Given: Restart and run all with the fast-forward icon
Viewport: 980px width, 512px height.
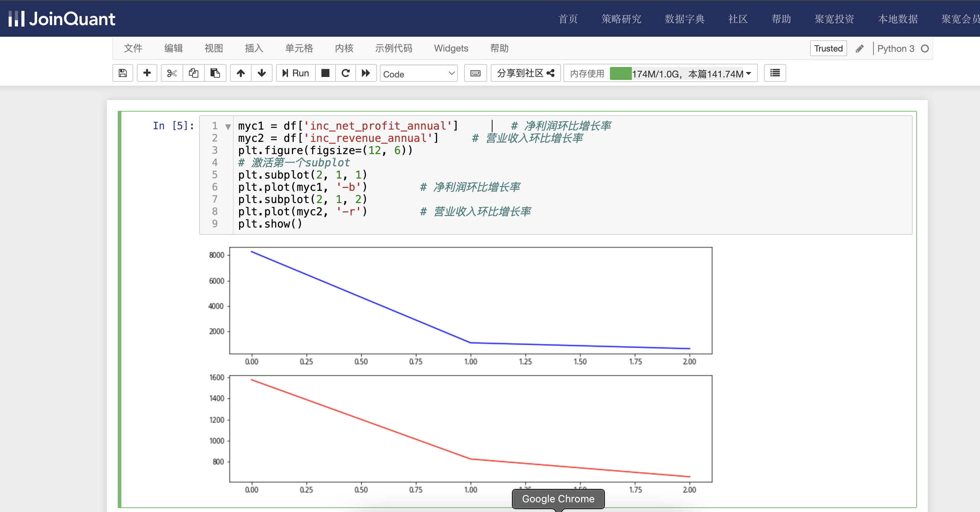Looking at the screenshot, I should tap(366, 73).
